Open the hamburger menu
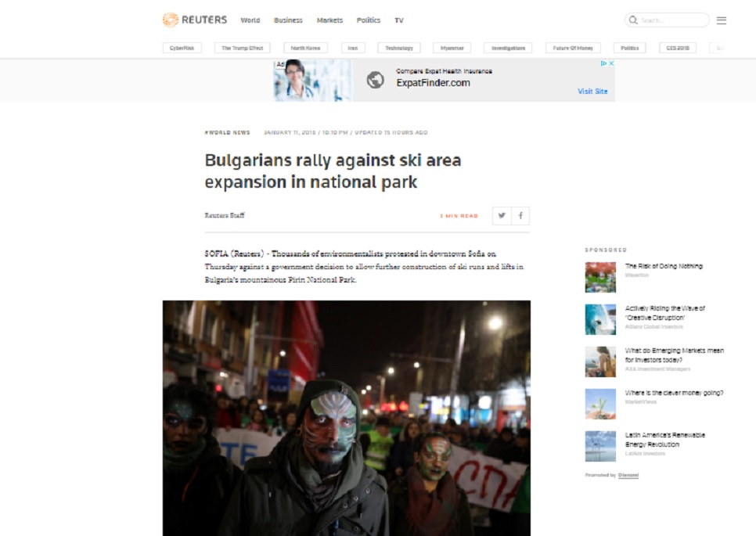The width and height of the screenshot is (756, 536). [722, 20]
